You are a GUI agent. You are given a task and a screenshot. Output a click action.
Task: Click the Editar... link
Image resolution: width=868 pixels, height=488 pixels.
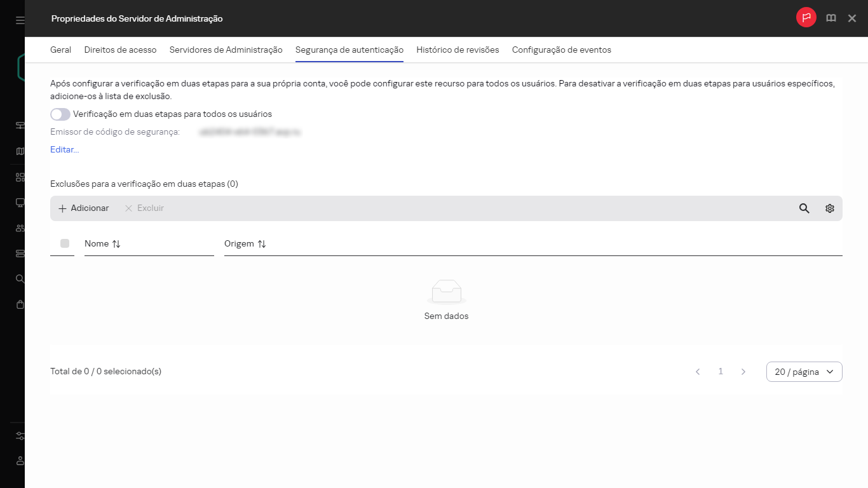tap(65, 150)
